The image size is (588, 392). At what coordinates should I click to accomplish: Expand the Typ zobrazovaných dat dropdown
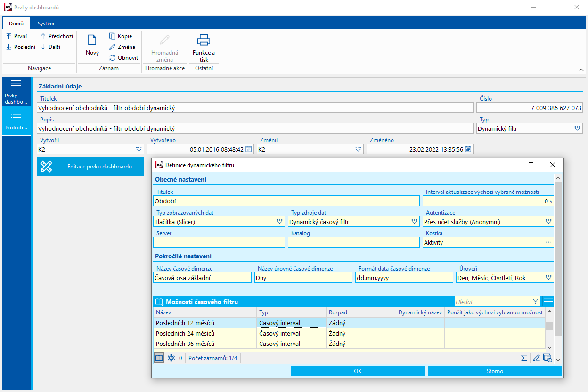(280, 222)
